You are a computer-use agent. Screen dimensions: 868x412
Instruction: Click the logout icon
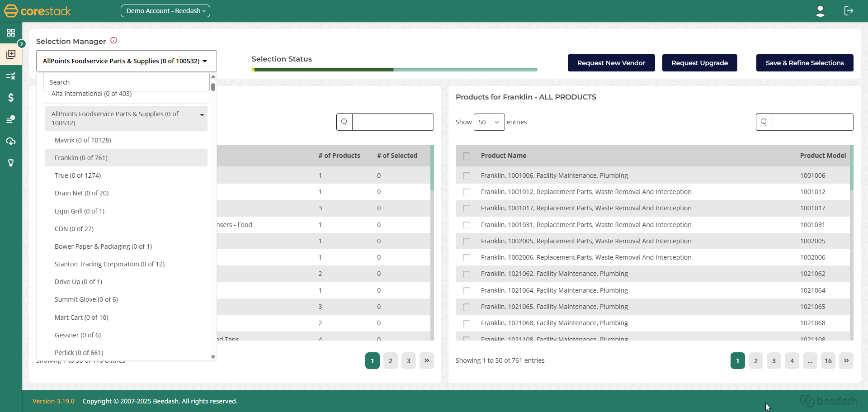tap(849, 11)
